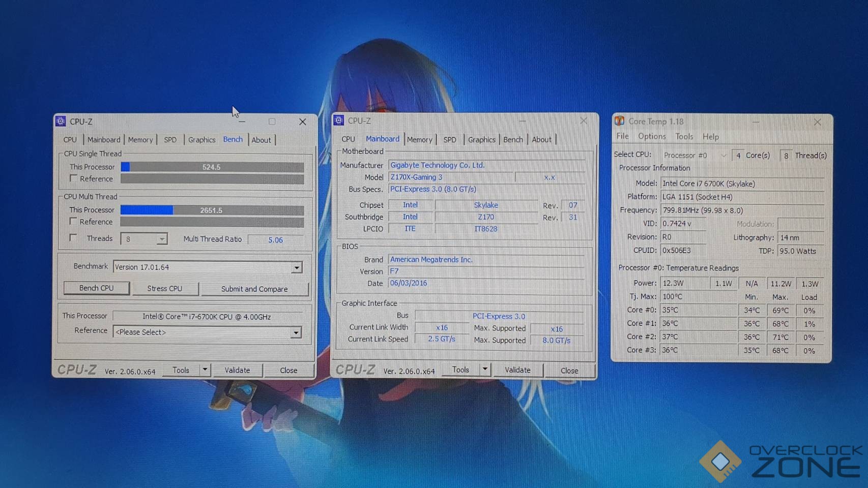Close the CPU-Z Mainboard window with X
Screen dimensions: 868x488
click(584, 121)
